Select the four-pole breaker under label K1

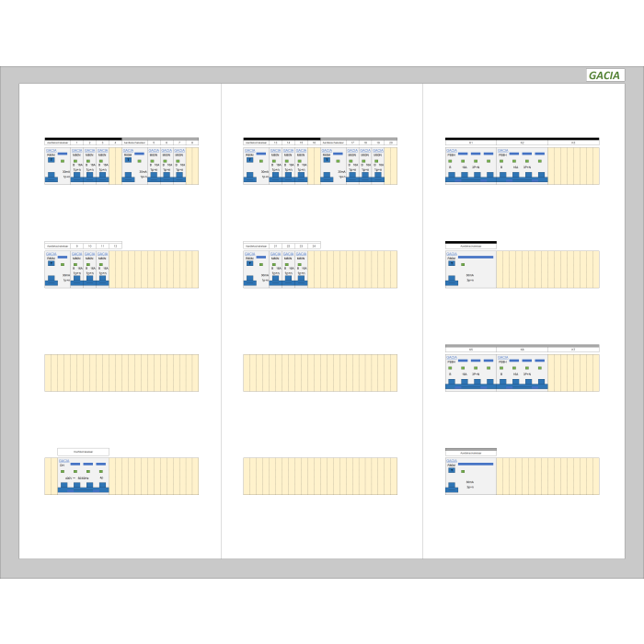[x=470, y=167]
